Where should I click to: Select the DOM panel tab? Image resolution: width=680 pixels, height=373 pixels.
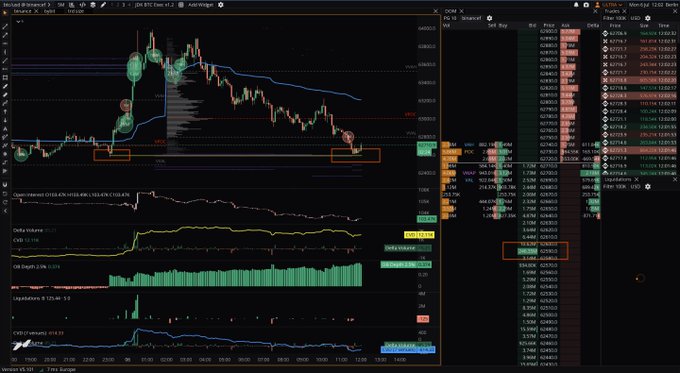coord(451,11)
